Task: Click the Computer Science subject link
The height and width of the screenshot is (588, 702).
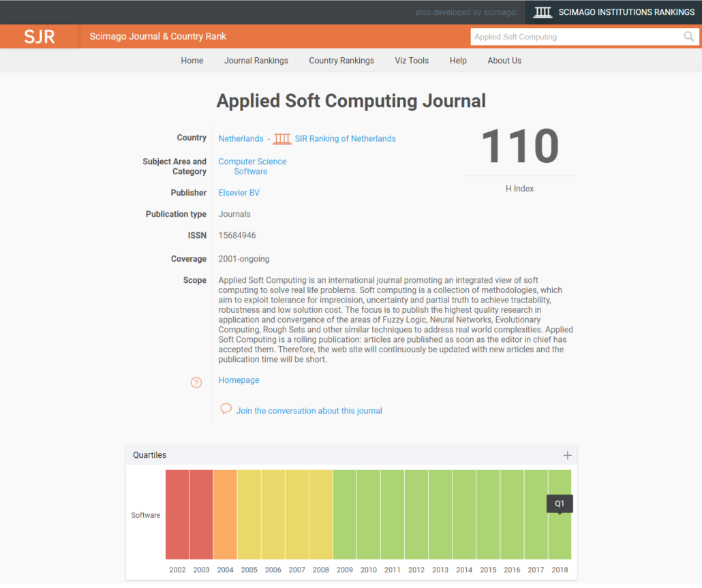Action: [252, 161]
